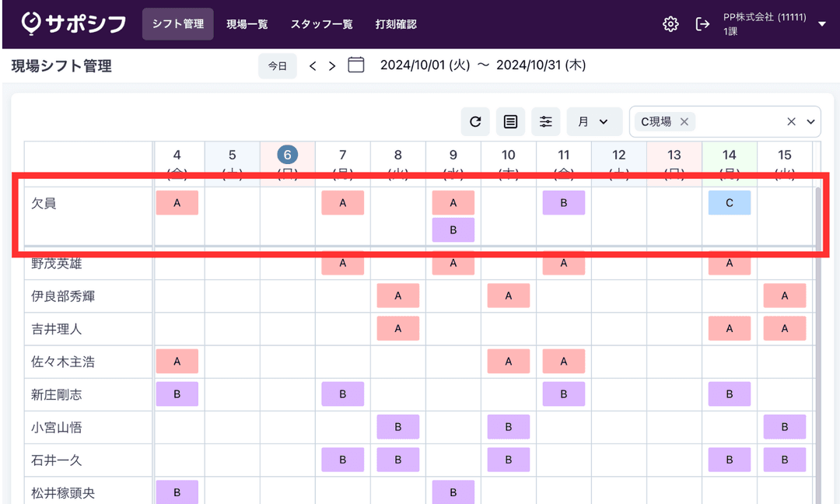This screenshot has height=504, width=840.
Task: Open the list view icon
Action: (x=510, y=121)
